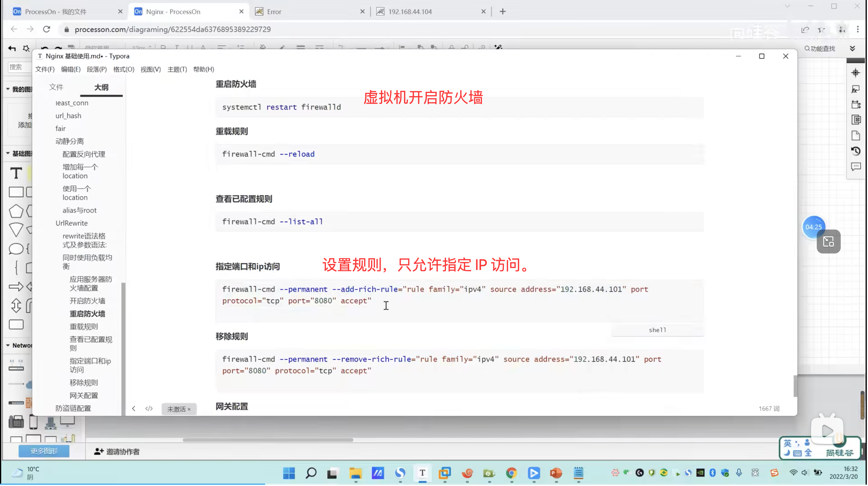
Task: Select the right arrow shape
Action: click(x=16, y=287)
